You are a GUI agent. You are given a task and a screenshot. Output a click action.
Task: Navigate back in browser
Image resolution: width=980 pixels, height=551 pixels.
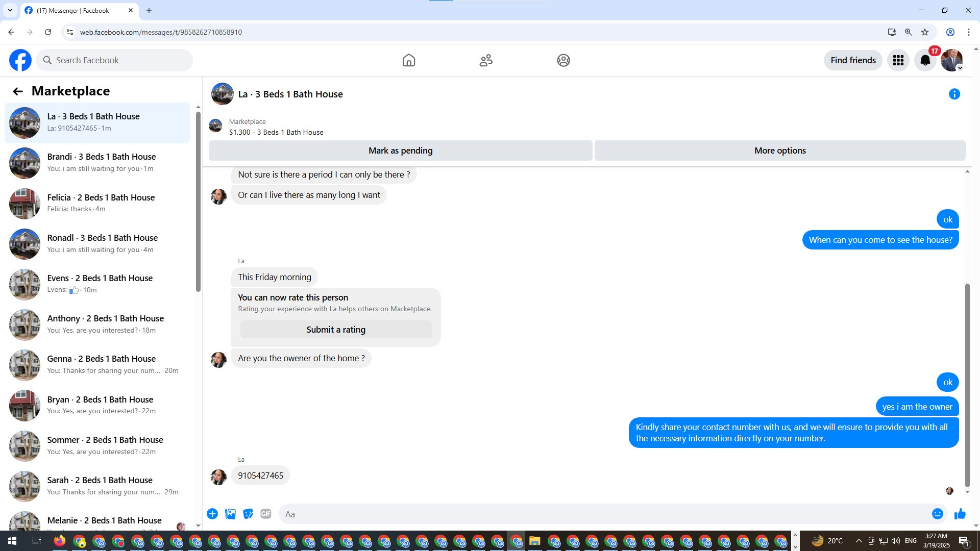point(11,32)
